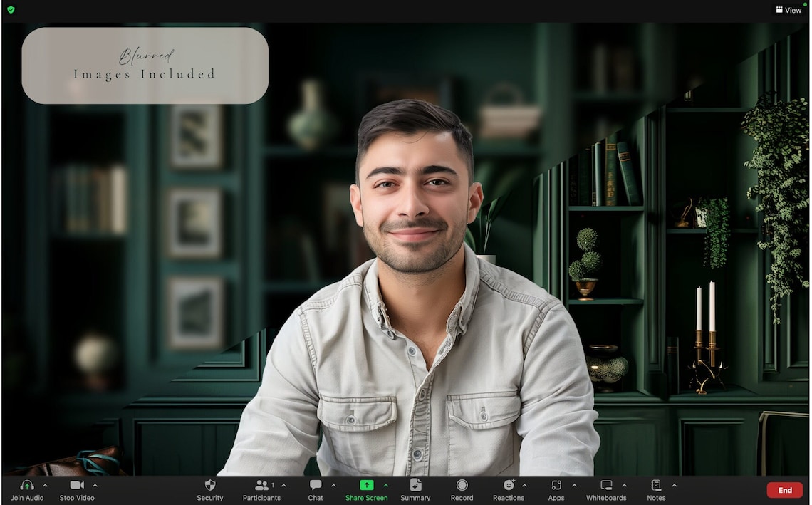
Task: Expand audio options beside Join Audio
Action: coord(44,486)
